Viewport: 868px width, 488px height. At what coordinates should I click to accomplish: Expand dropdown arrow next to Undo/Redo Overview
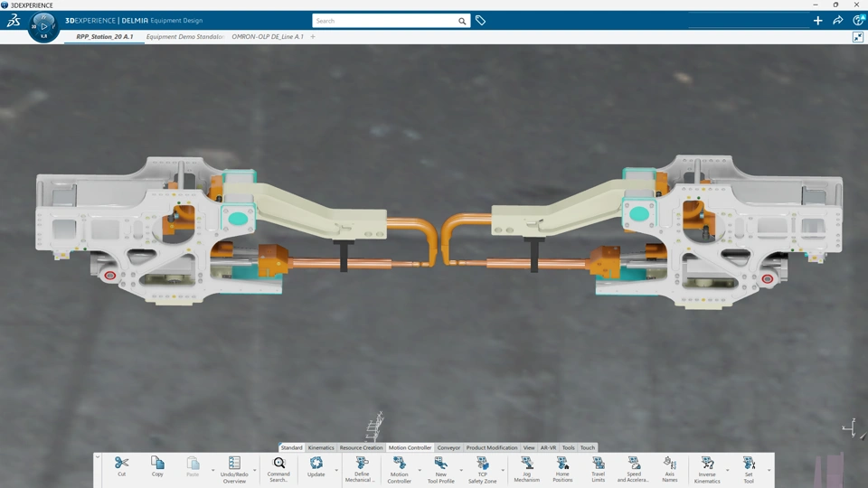(255, 470)
